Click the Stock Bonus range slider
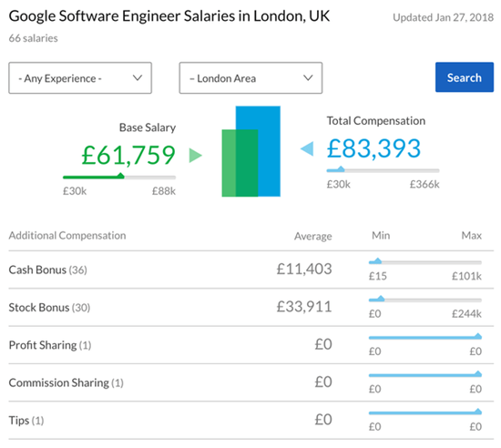The width and height of the screenshot is (501, 448). (425, 300)
